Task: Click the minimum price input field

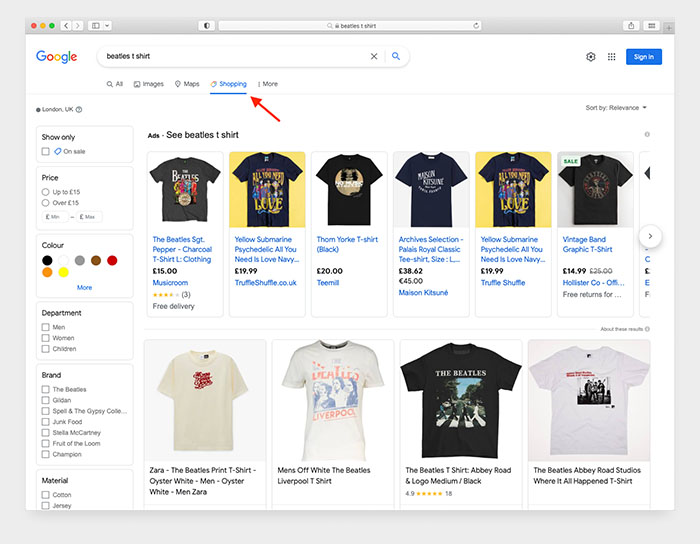Action: [x=55, y=217]
